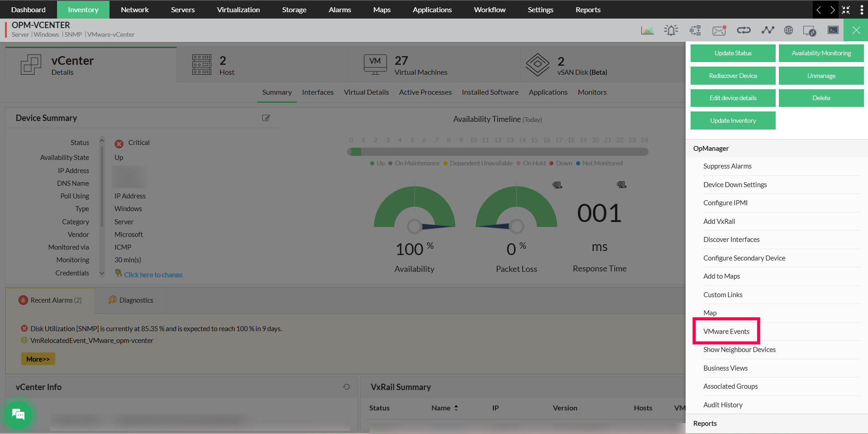
Task: Click the Update Inventory button
Action: pos(733,121)
